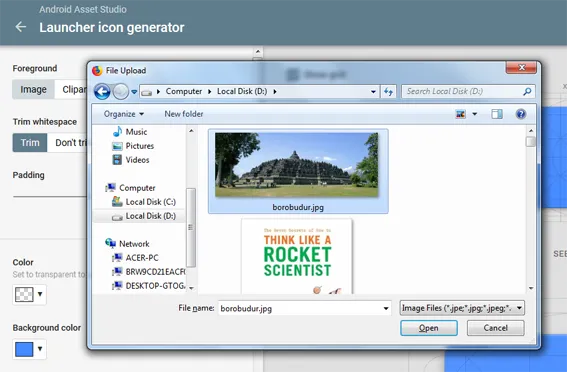This screenshot has height=372, width=567.
Task: Open the blue Background color swatch
Action: [x=29, y=349]
